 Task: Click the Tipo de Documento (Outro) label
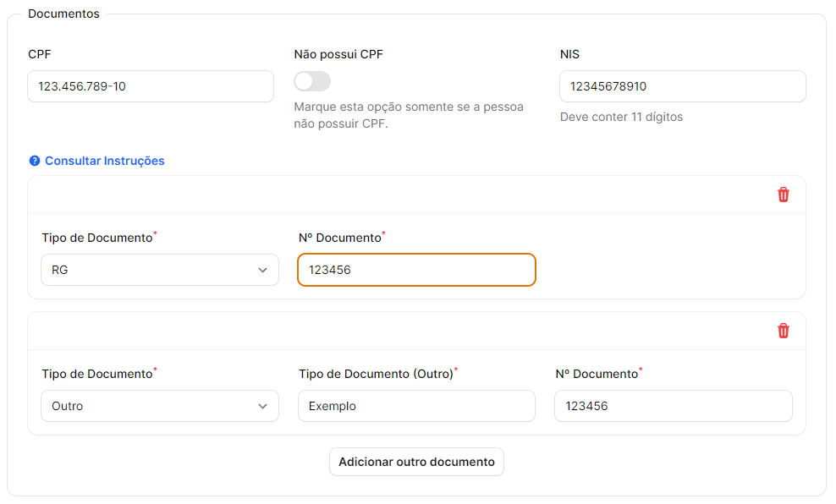click(376, 374)
